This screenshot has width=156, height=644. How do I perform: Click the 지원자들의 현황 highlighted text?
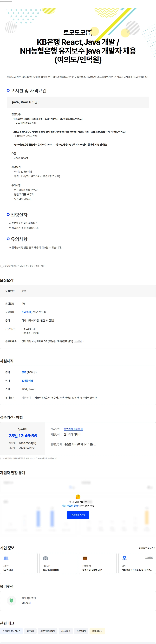pos(70,505)
